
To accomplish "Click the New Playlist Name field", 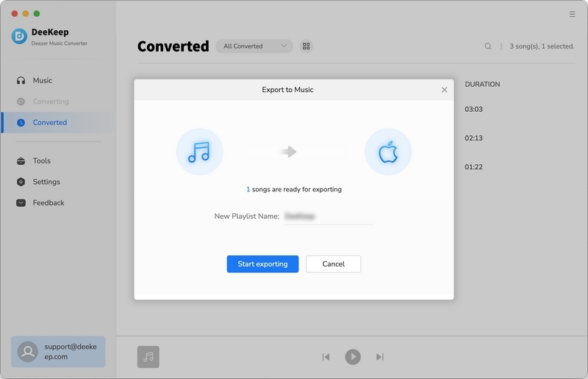I will 329,216.
